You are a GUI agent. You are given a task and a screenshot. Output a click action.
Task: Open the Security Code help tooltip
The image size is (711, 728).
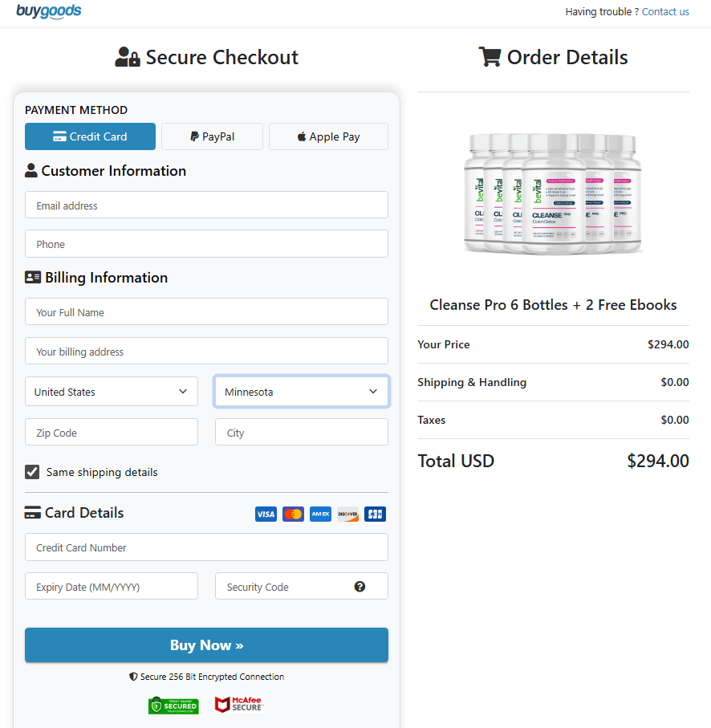(x=360, y=586)
